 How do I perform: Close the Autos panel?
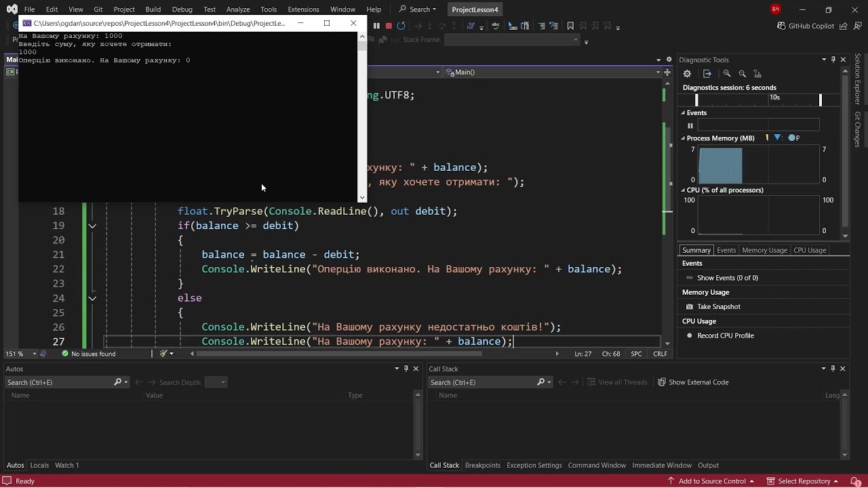[416, 369]
